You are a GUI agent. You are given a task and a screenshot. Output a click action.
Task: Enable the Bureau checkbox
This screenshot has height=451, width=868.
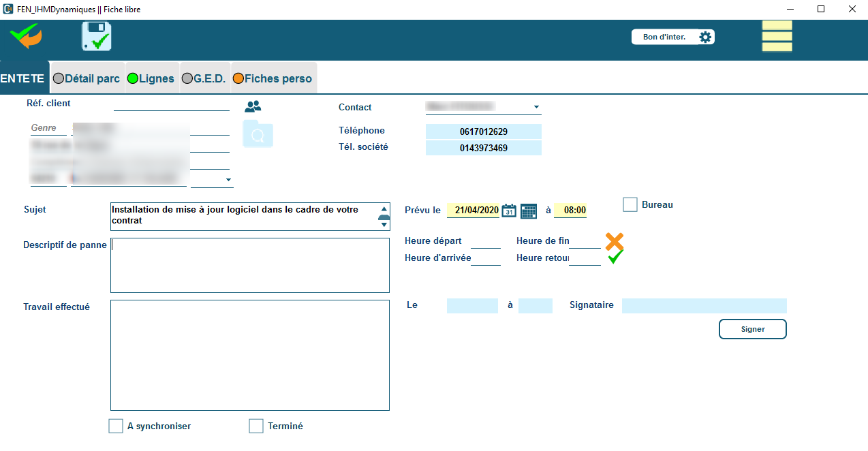[x=630, y=205]
